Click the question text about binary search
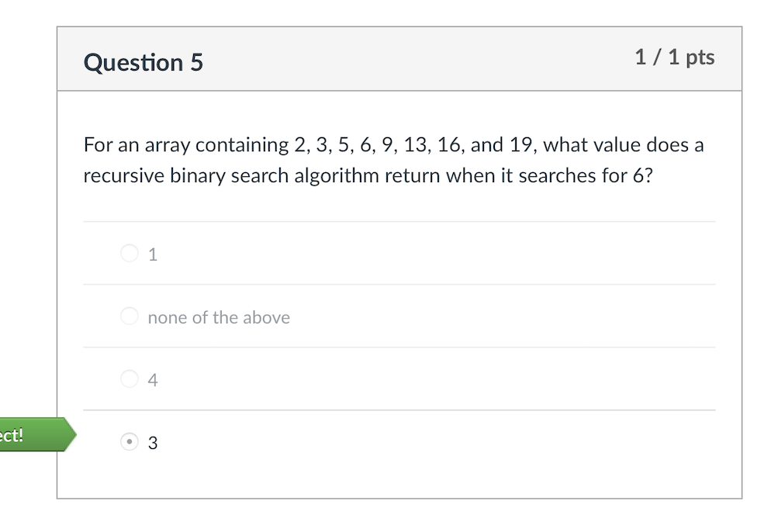 pyautogui.click(x=388, y=160)
